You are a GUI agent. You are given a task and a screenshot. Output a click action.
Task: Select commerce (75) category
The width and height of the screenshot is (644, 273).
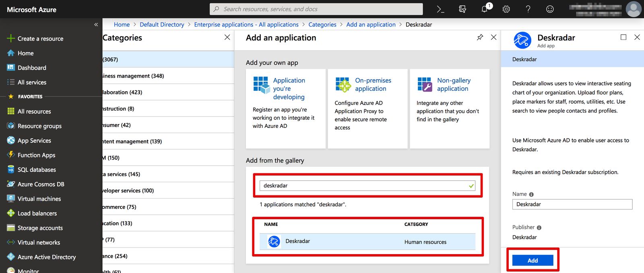point(168,207)
